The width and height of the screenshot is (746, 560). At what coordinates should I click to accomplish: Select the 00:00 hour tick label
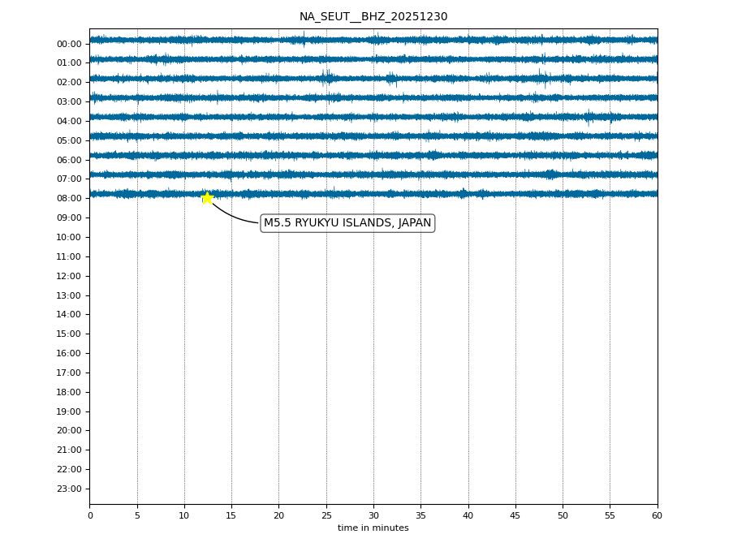coord(69,44)
